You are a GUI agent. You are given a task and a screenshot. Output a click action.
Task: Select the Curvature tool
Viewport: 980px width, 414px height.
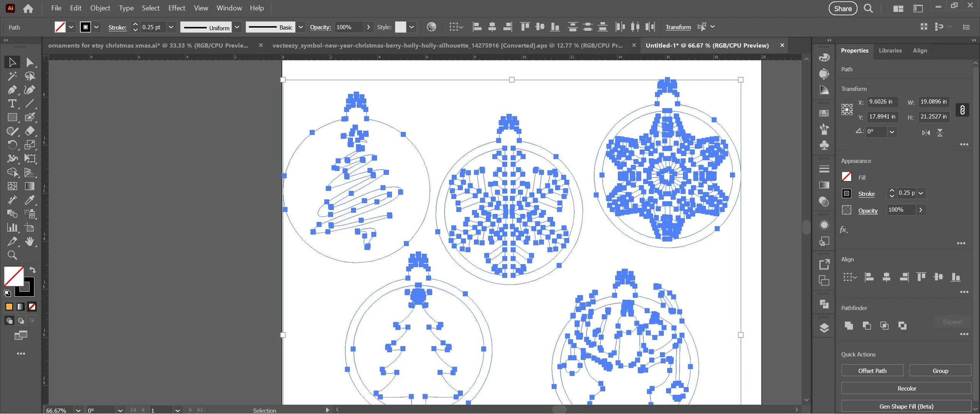(30, 90)
